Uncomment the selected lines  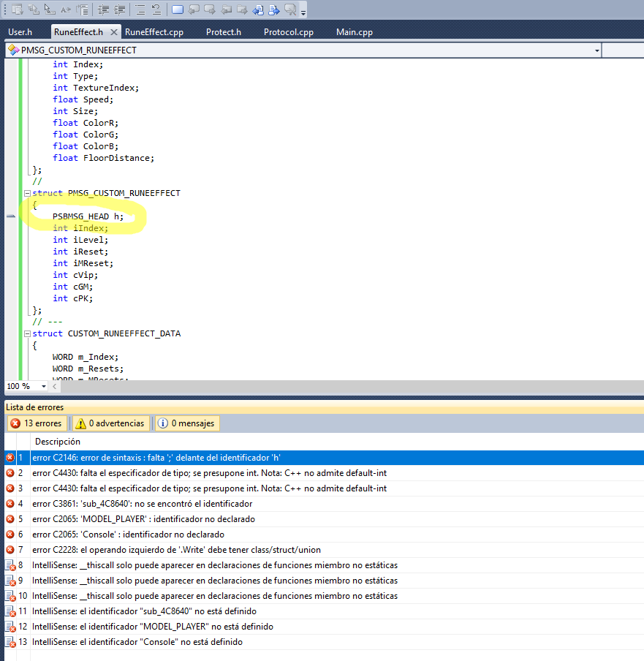tap(156, 10)
